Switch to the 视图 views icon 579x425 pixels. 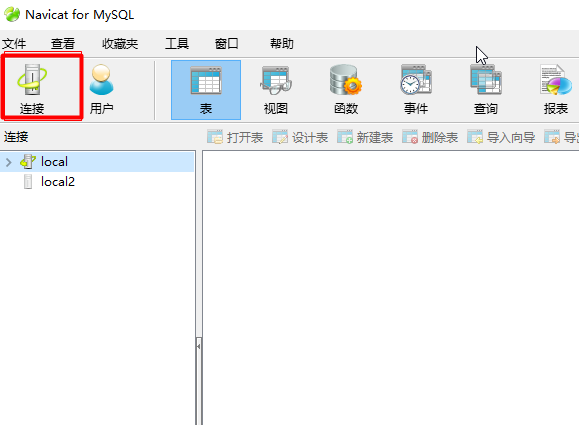[x=275, y=90]
